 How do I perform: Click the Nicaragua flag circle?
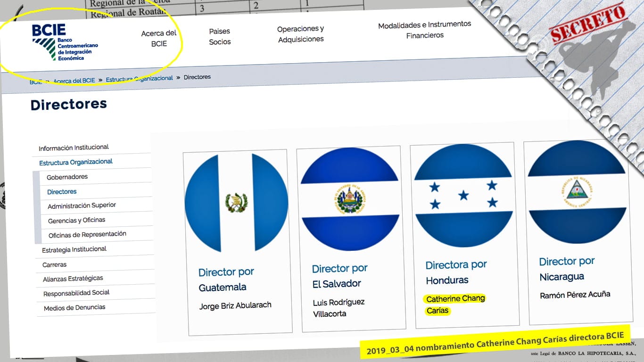coord(577,192)
